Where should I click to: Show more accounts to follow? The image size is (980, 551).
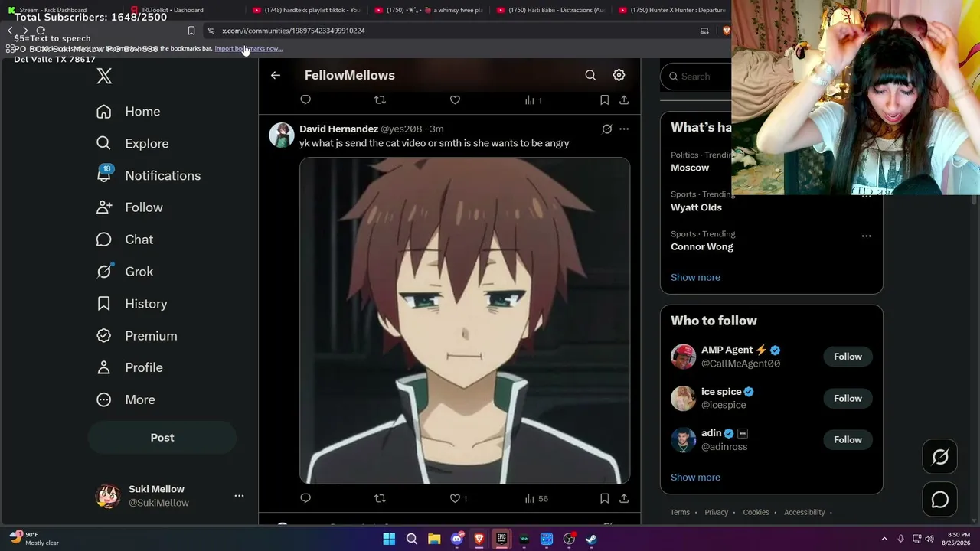(695, 477)
